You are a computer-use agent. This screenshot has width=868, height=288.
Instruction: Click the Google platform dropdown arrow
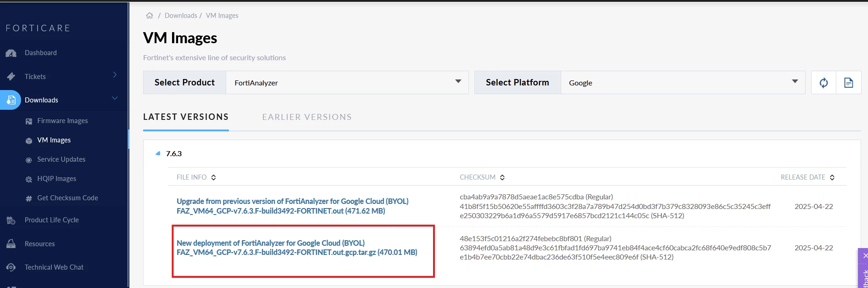795,81
